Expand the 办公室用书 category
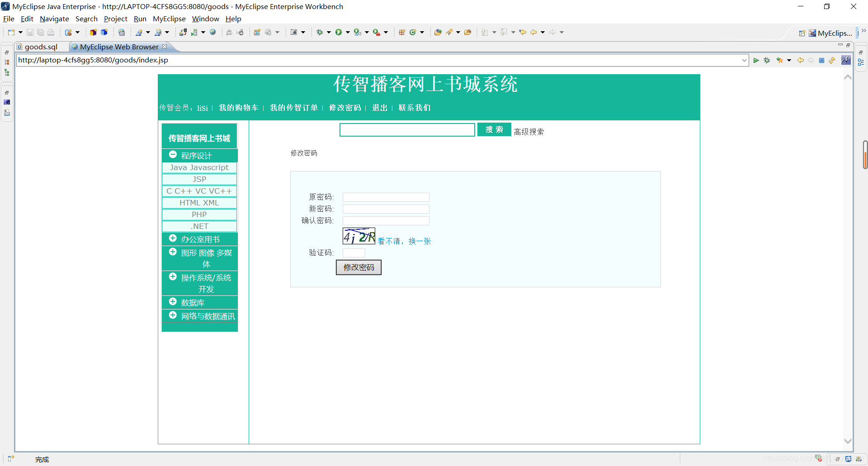868x466 pixels. tap(173, 238)
